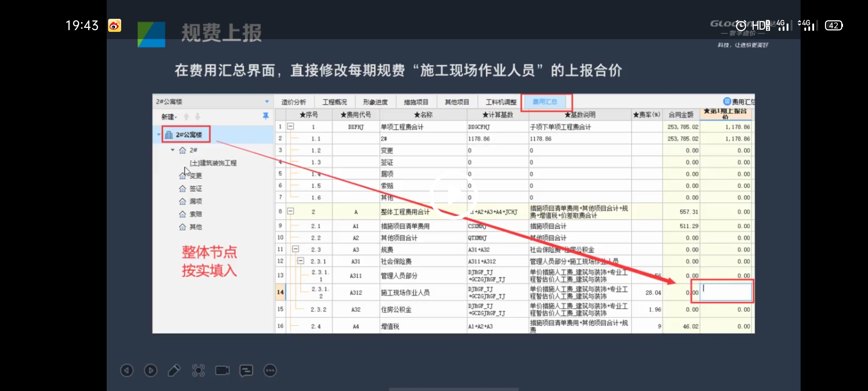Click row number 14 header
The height and width of the screenshot is (391, 868).
point(280,292)
